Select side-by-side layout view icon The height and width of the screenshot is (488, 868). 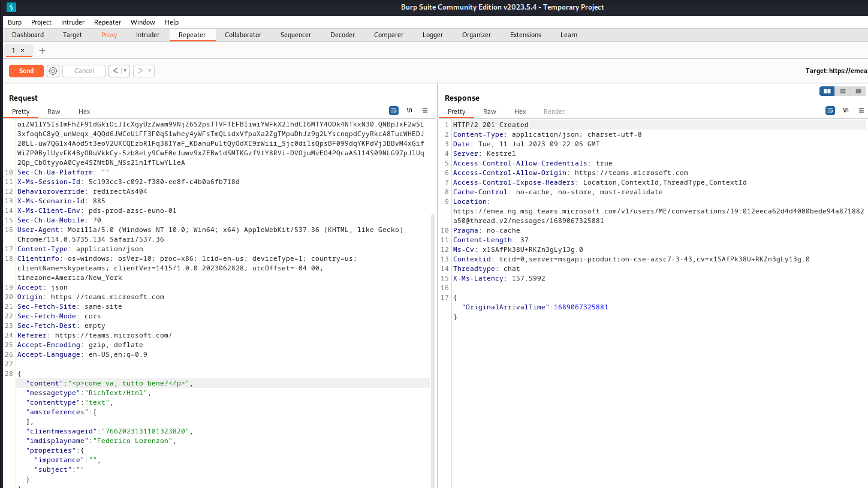coord(827,91)
